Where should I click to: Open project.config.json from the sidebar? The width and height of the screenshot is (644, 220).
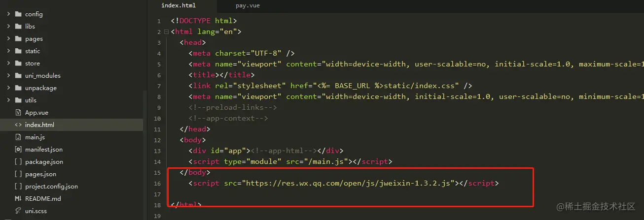coord(51,187)
